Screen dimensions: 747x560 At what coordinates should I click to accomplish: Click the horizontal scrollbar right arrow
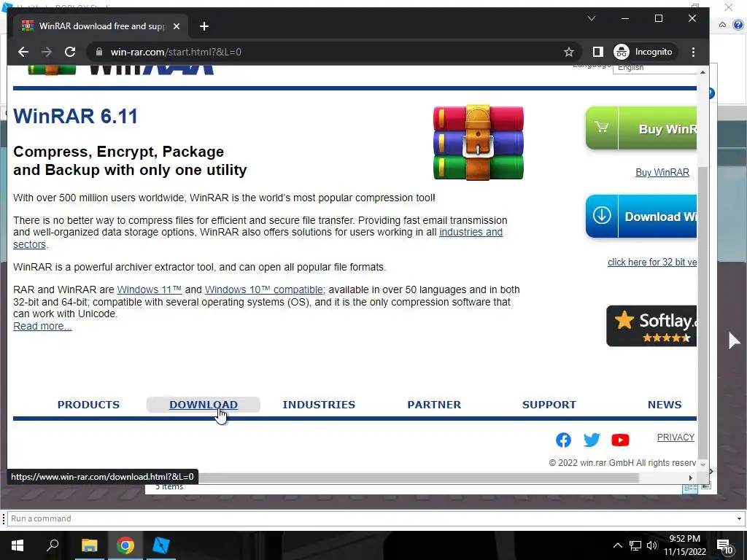[690, 478]
